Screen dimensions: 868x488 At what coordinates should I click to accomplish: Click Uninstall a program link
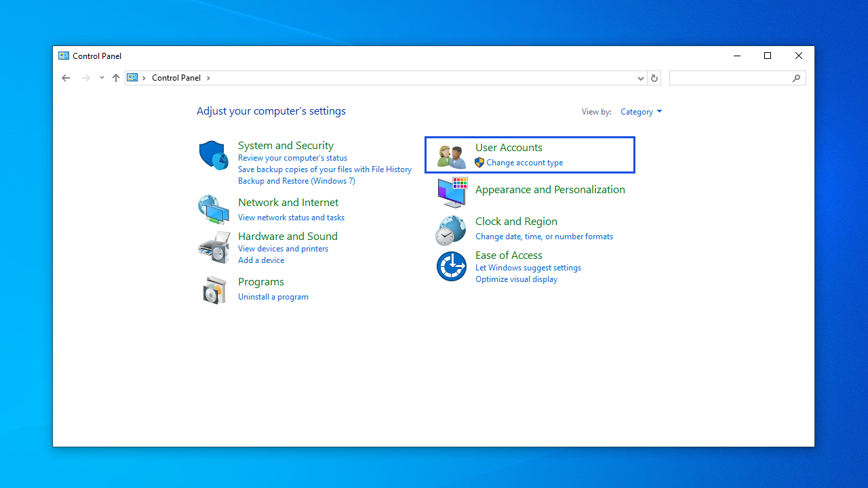tap(273, 297)
